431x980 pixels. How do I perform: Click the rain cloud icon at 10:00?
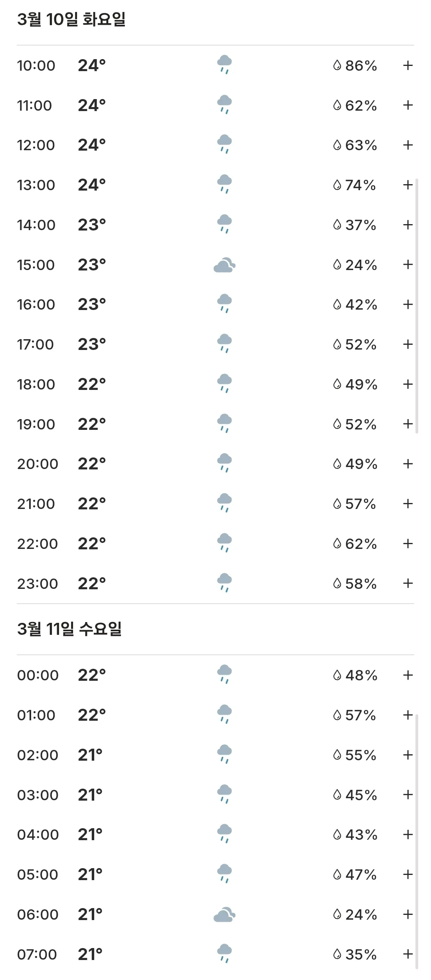click(x=224, y=65)
